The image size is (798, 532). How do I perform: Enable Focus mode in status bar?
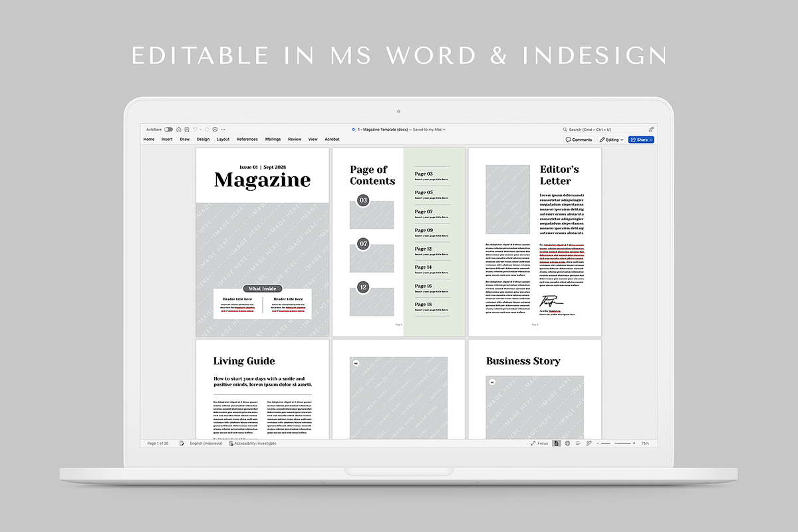tap(539, 444)
